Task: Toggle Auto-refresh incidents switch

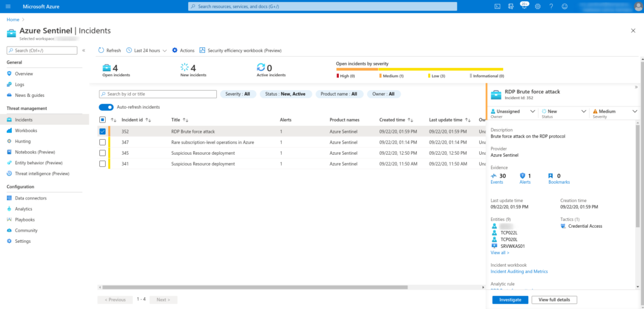Action: click(106, 107)
